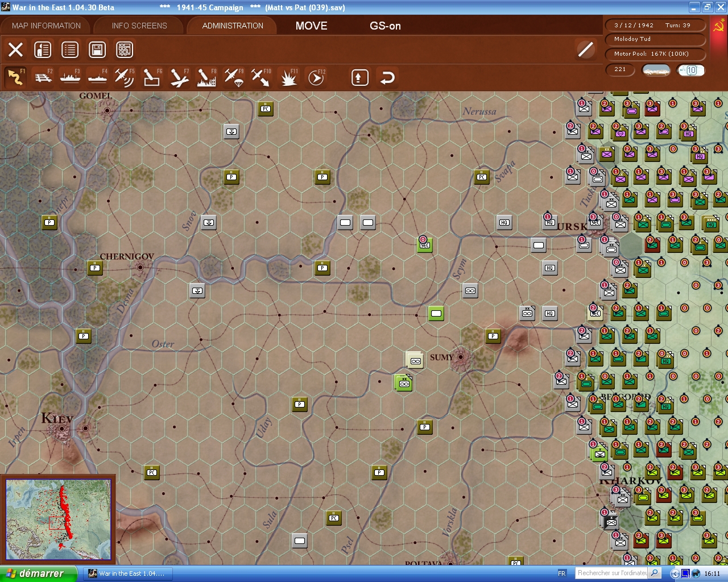Activate F6 bomb unit mode
The height and width of the screenshot is (582, 728).
click(x=151, y=77)
